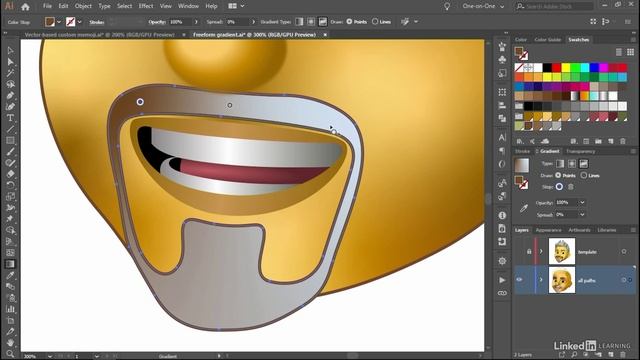Click the template layer target circle
This screenshot has height=360, width=640.
[x=624, y=251]
